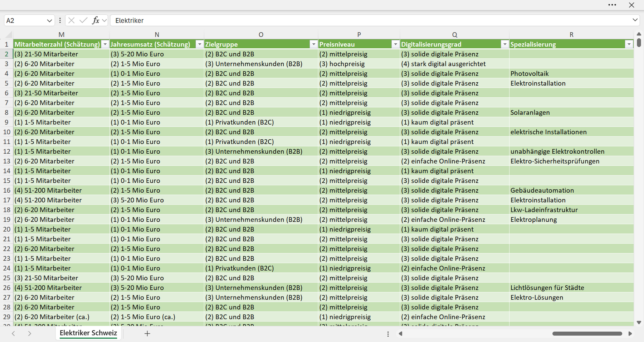
Task: Select row 17's (4) 51-200 Mitarbeiter cell
Action: tap(62, 200)
